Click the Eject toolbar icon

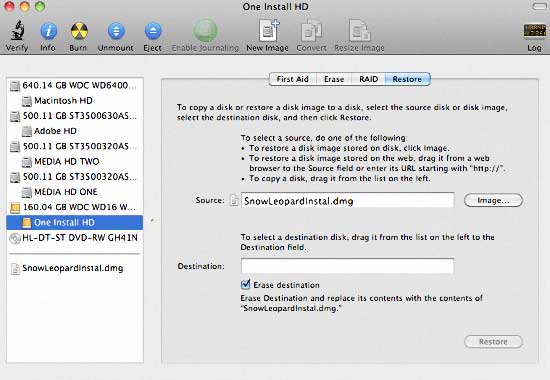pyautogui.click(x=153, y=31)
